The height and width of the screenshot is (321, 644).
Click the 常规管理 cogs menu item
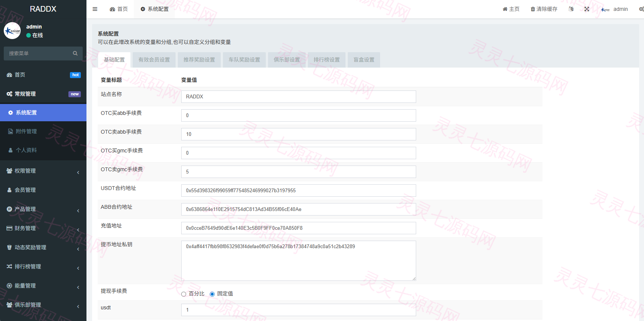(43, 94)
